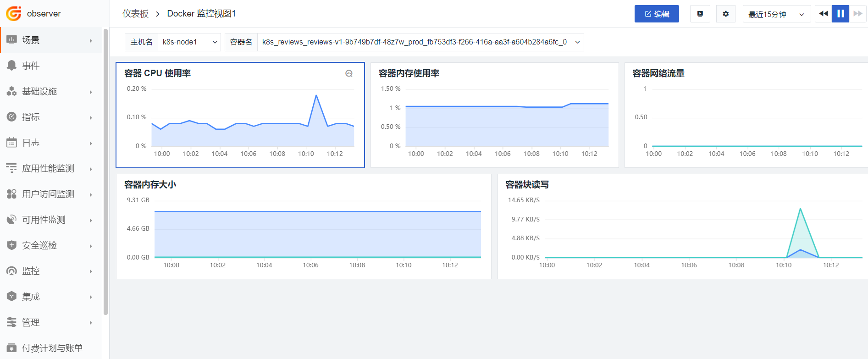Open the 事件 menu item
The width and height of the screenshot is (868, 359).
pos(51,66)
